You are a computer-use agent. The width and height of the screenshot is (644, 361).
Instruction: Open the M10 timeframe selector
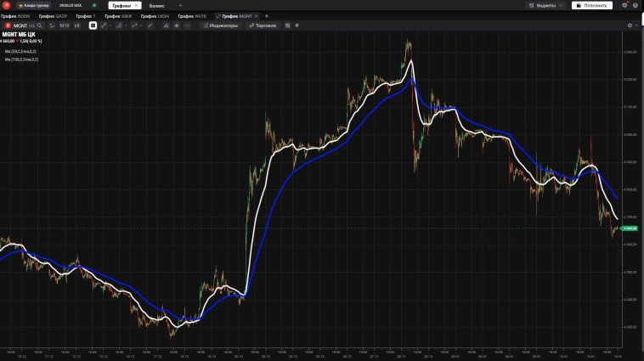[64, 25]
